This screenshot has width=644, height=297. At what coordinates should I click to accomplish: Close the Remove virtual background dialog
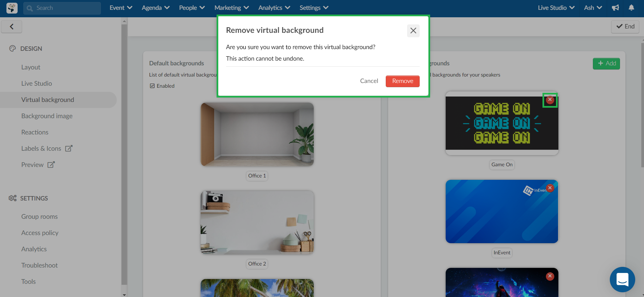point(413,30)
